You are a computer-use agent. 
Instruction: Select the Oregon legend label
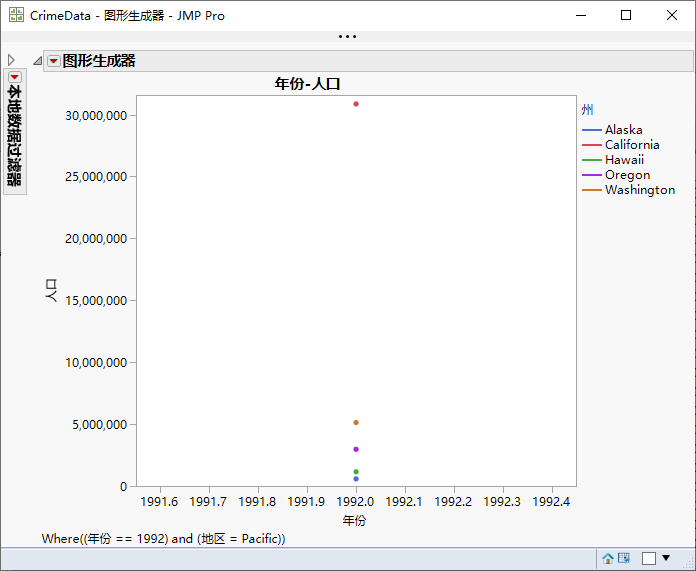coord(627,175)
